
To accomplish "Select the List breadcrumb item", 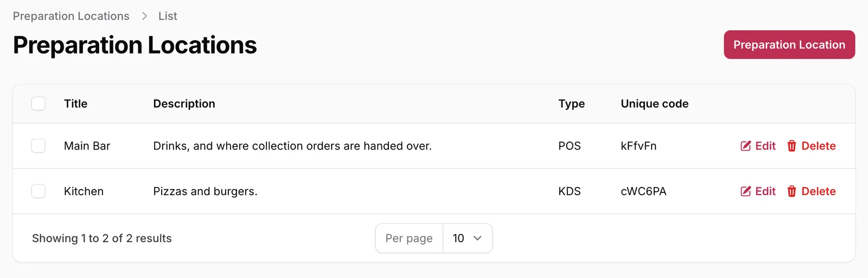I will tap(168, 16).
